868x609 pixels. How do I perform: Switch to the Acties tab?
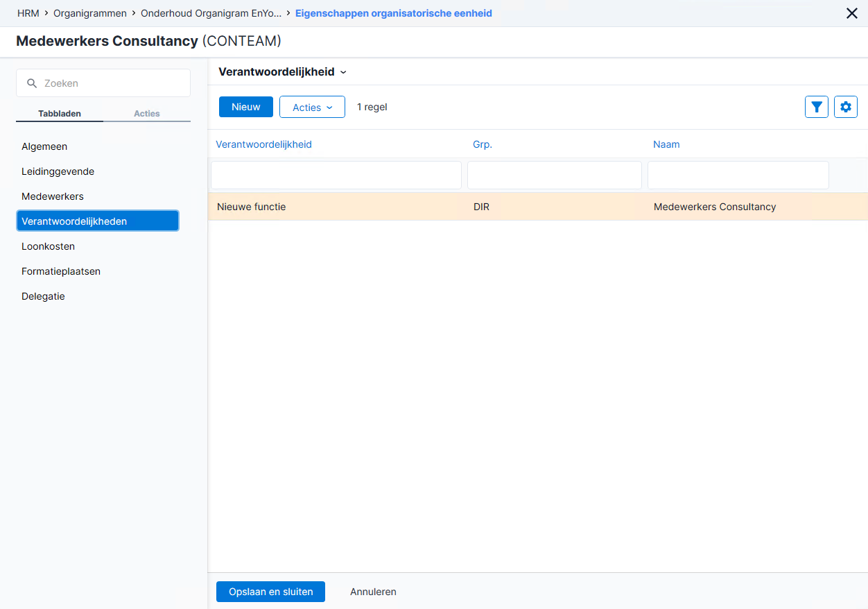click(147, 114)
